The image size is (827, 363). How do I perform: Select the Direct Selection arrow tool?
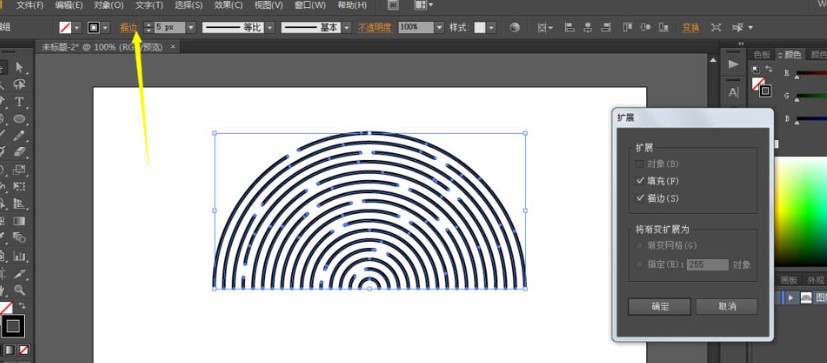[20, 67]
